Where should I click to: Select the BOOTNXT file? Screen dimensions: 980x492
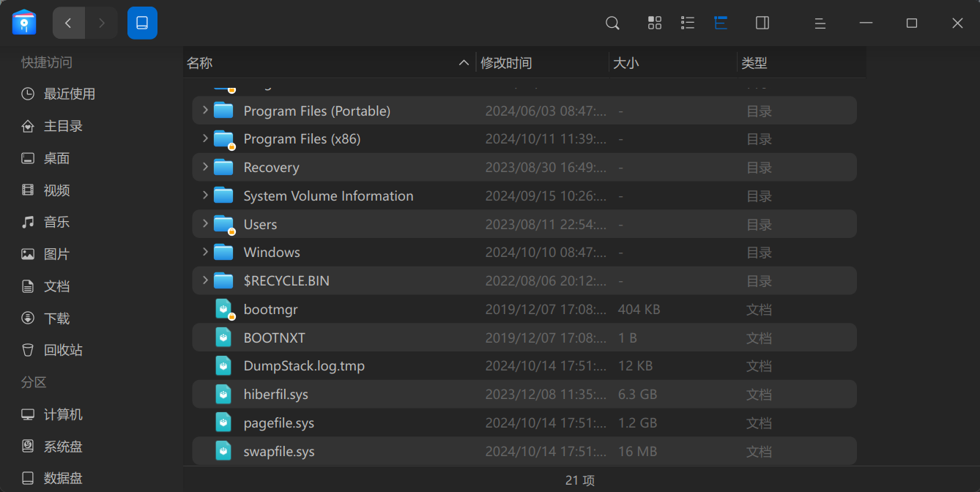coord(524,338)
